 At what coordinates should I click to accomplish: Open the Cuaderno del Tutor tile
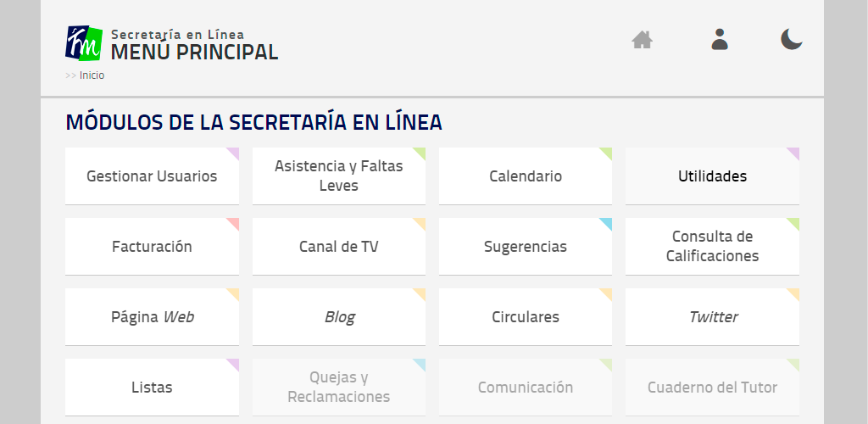(712, 388)
